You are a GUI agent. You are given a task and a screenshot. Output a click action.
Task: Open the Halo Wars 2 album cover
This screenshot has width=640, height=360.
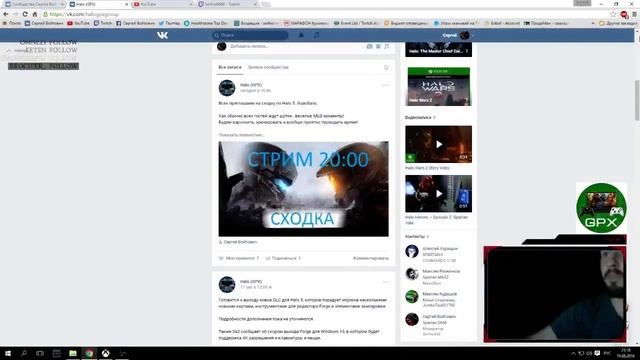[438, 87]
